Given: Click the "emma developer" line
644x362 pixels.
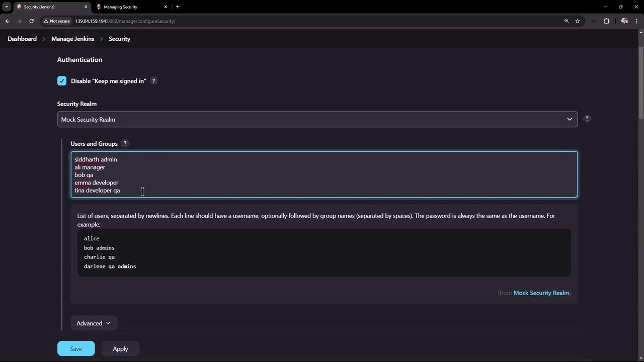Looking at the screenshot, I should click(96, 183).
